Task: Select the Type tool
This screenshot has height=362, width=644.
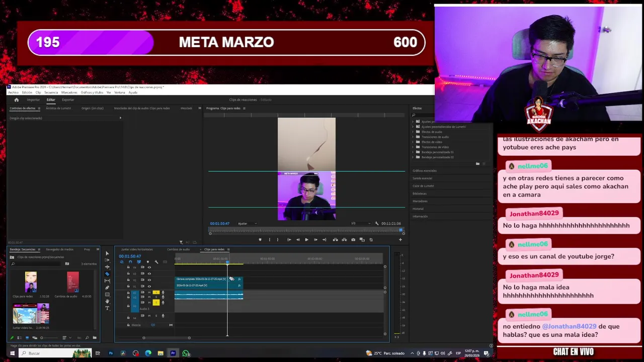Action: [107, 308]
